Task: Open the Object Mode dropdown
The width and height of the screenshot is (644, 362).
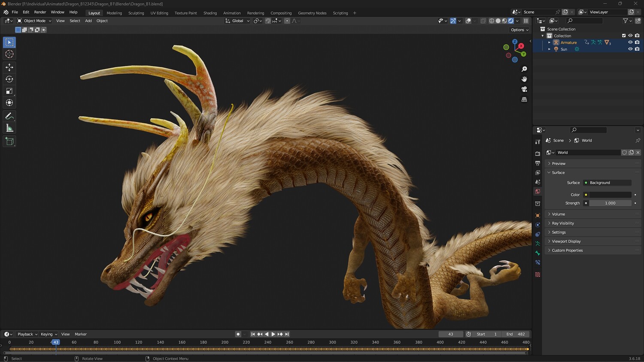Action: pyautogui.click(x=34, y=21)
